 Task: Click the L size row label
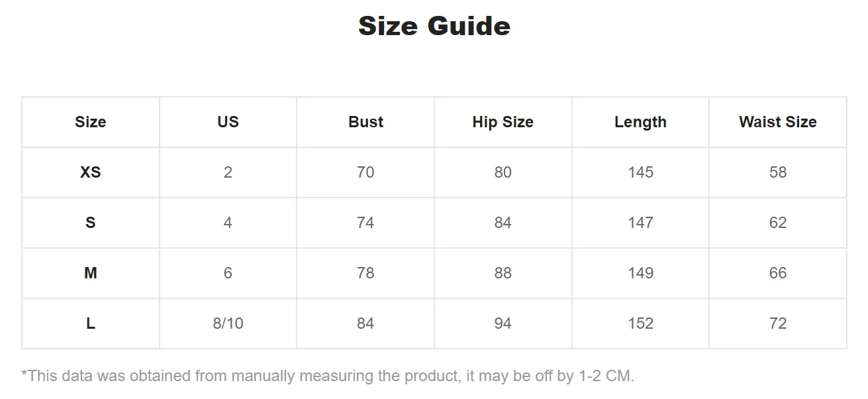pos(91,323)
